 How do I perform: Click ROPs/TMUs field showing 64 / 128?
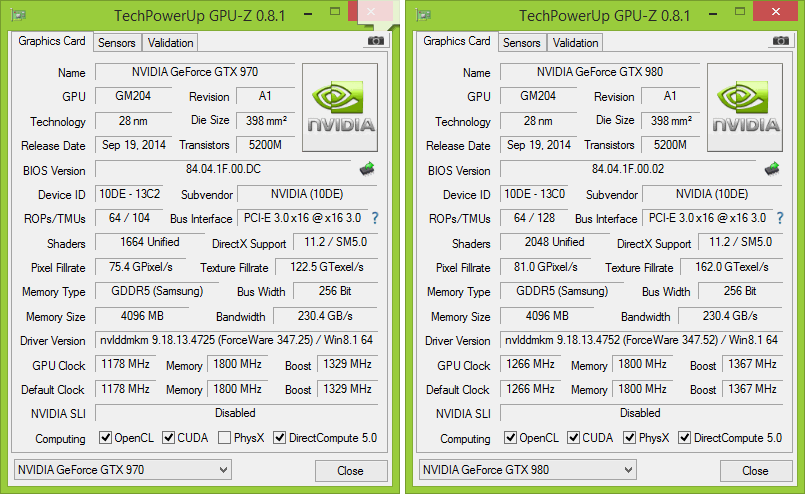[534, 218]
